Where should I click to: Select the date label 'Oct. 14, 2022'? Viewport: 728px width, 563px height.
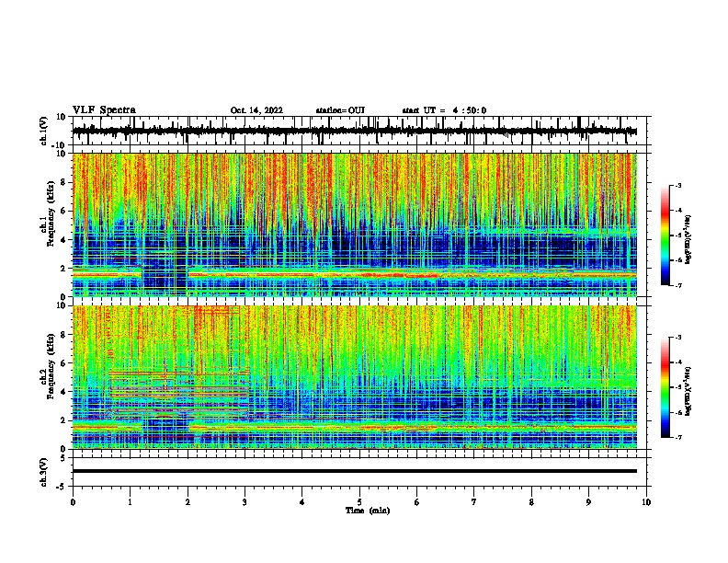256,110
